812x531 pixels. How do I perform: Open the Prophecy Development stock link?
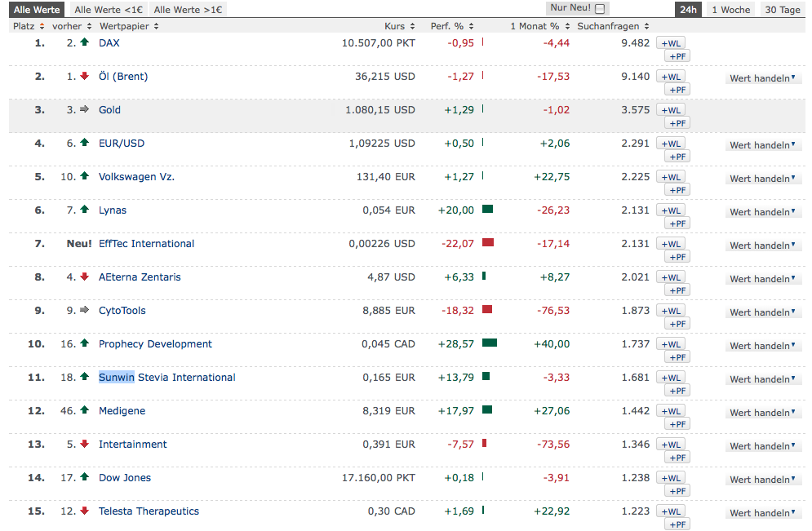[155, 344]
